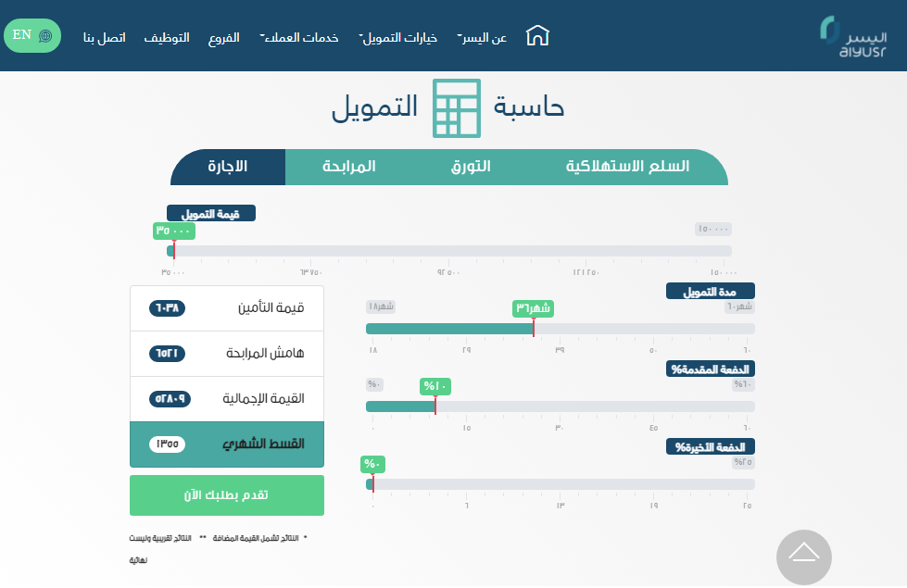
Task: Click the Alyusr logo
Action: 854,37
